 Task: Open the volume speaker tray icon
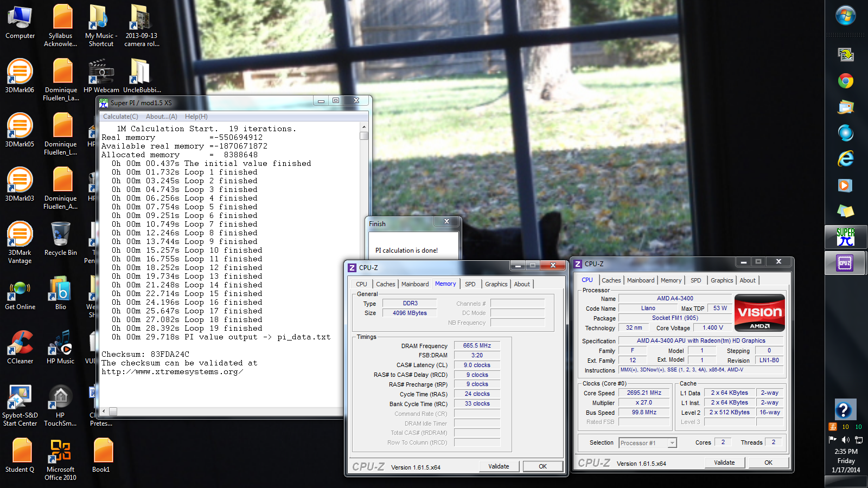(845, 440)
